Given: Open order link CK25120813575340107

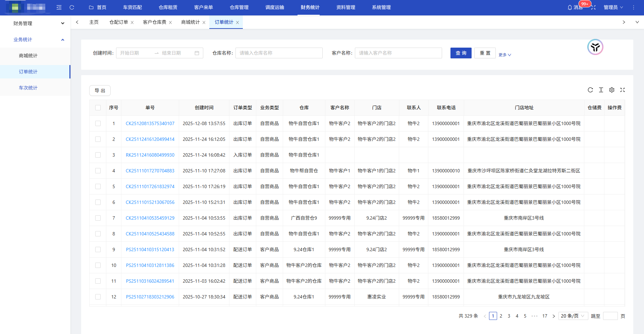Looking at the screenshot, I should pyautogui.click(x=150, y=123).
